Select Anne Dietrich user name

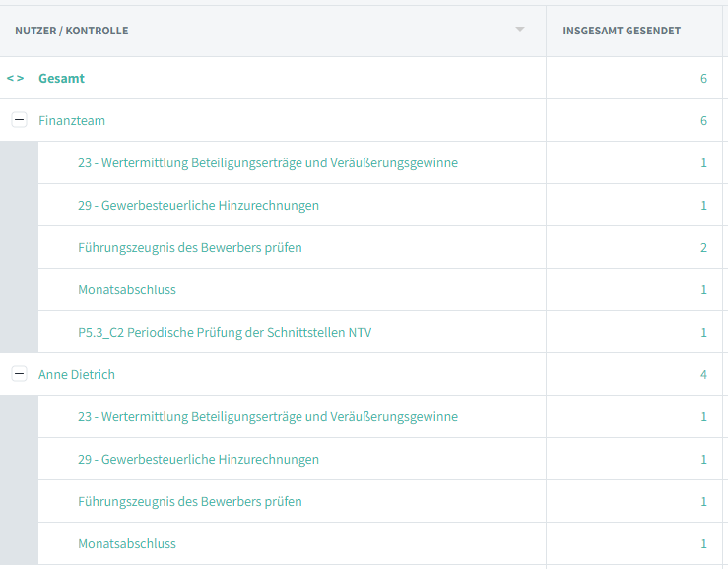tap(77, 374)
